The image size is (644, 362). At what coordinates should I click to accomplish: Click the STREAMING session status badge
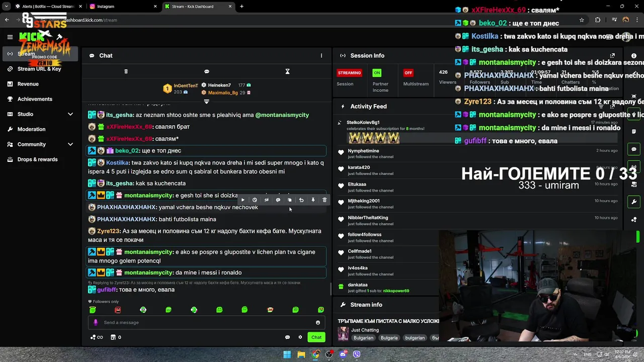pos(349,73)
